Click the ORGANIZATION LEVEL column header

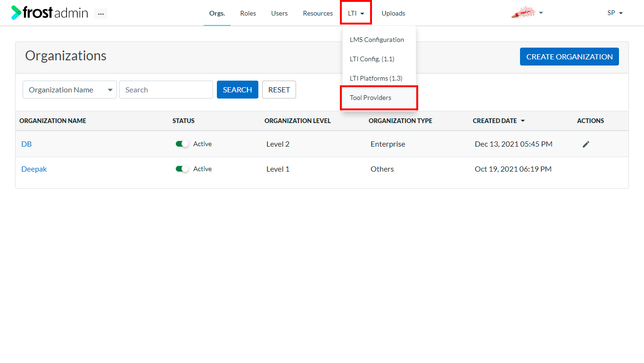(x=297, y=121)
